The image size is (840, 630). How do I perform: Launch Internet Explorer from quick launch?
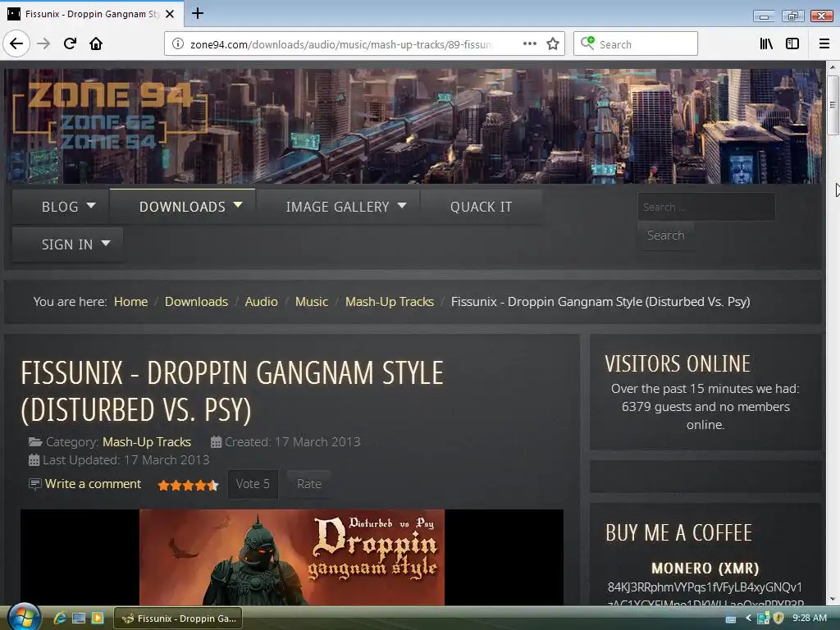coord(59,619)
